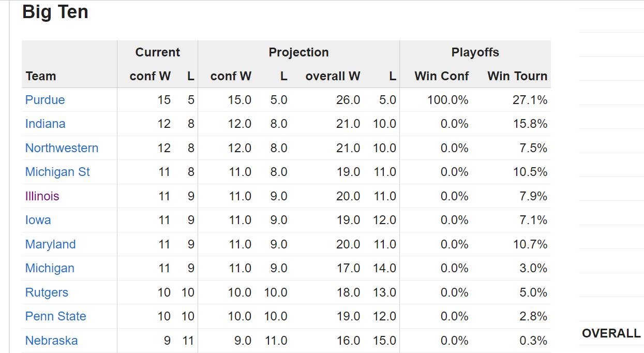Click the Northwestern team link
The height and width of the screenshot is (353, 644).
point(62,148)
